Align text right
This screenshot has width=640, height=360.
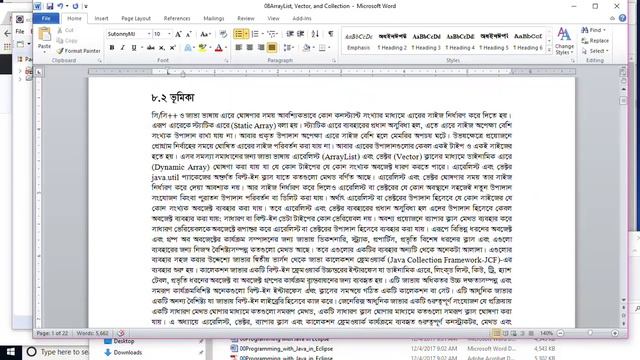click(260, 48)
